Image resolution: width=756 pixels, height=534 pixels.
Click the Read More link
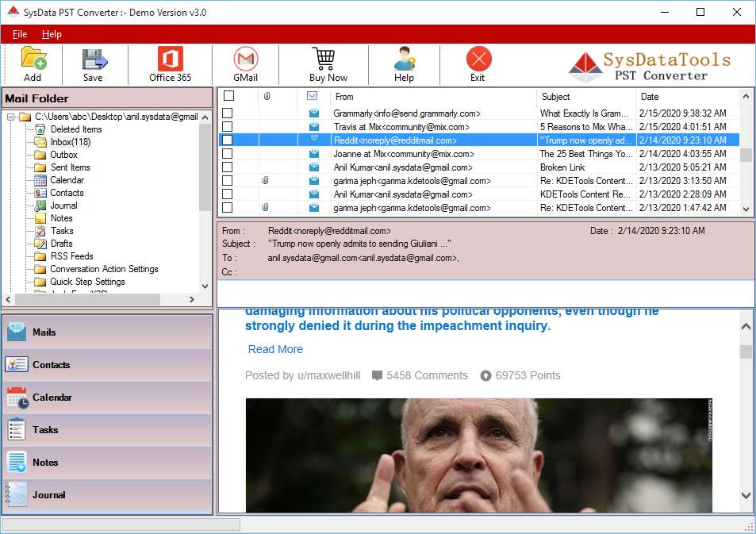[x=275, y=349]
